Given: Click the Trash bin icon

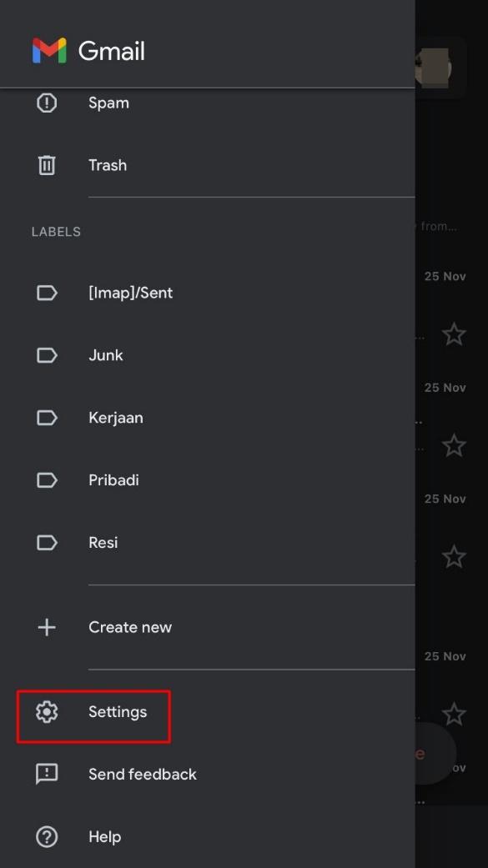Looking at the screenshot, I should pyautogui.click(x=47, y=165).
